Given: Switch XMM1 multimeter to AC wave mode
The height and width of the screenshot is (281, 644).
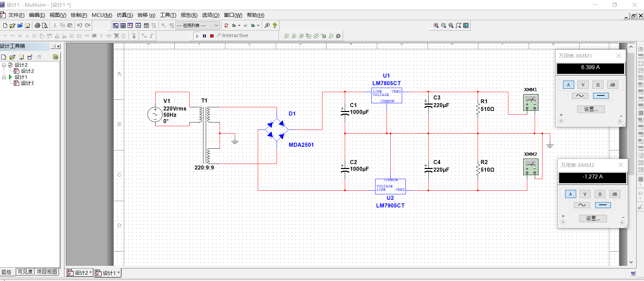Looking at the screenshot, I should tap(580, 96).
